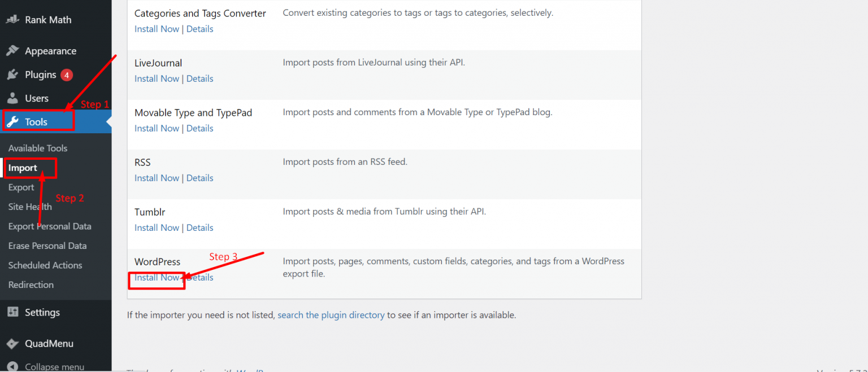Click the Collapse menu arrow icon
Screen dimensions: 868x372
pyautogui.click(x=12, y=366)
